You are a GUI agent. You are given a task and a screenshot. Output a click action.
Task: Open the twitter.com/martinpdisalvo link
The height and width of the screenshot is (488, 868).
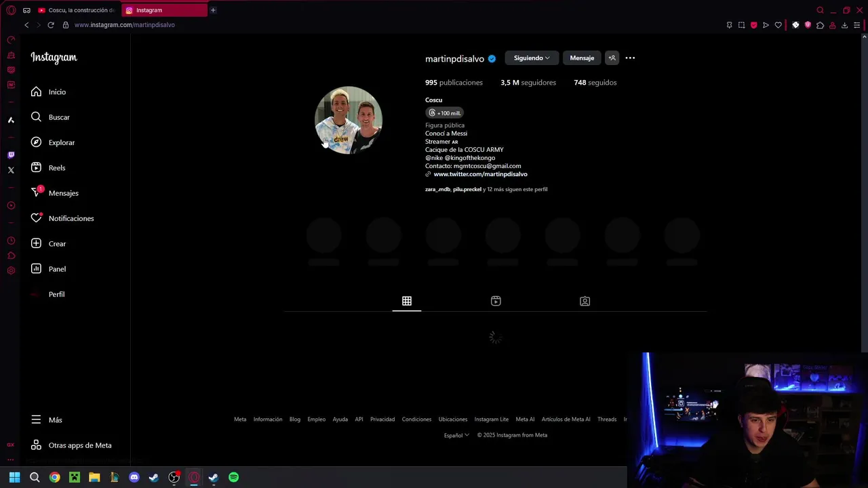coord(480,174)
